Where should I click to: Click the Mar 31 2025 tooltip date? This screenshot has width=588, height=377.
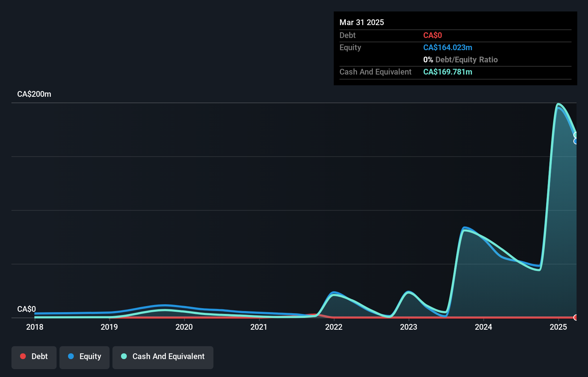tap(362, 22)
